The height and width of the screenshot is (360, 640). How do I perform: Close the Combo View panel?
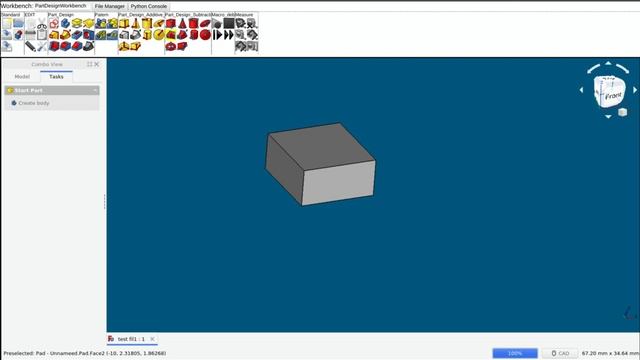coord(97,64)
